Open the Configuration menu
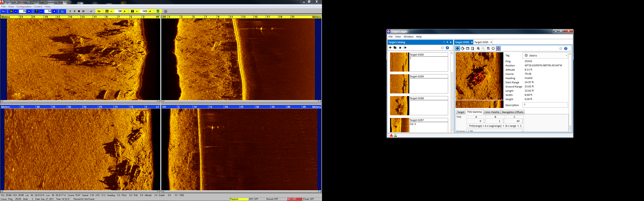 [24, 7]
